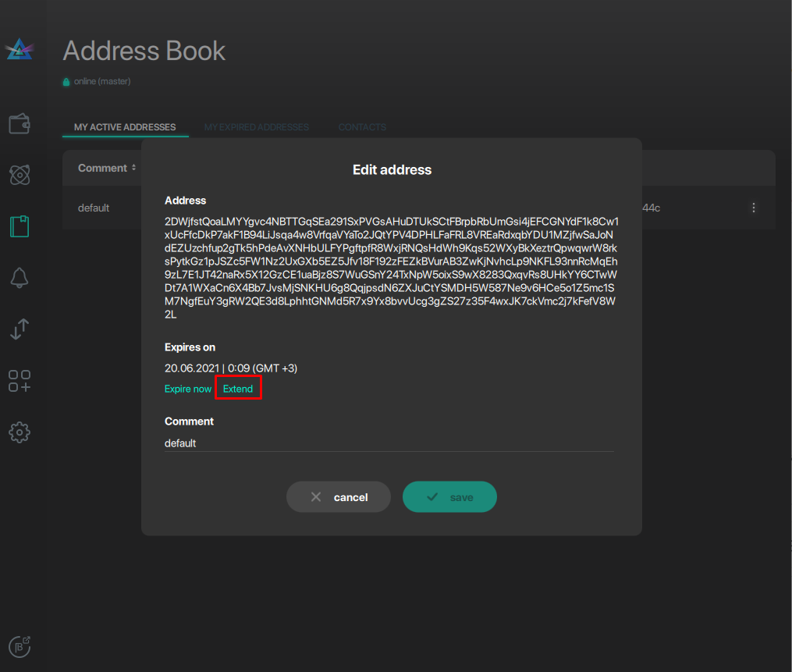Image resolution: width=792 pixels, height=672 pixels.
Task: Open the Settings gear icon
Action: tap(19, 432)
